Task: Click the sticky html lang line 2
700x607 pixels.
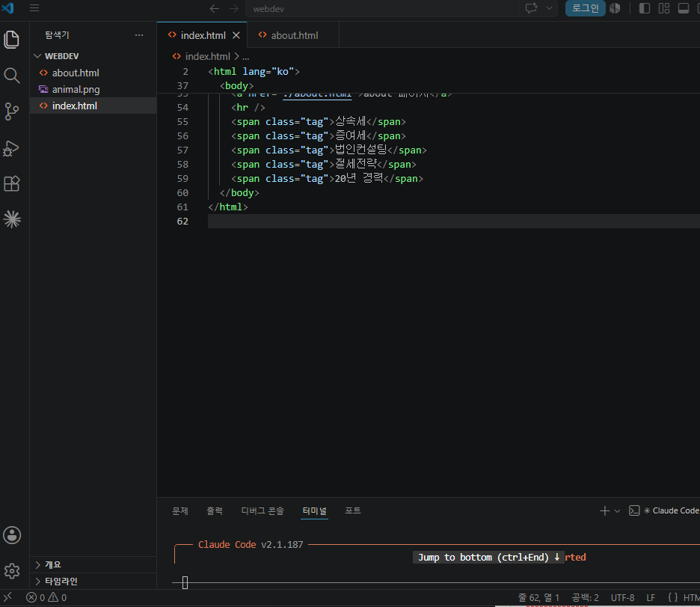Action: pos(254,71)
